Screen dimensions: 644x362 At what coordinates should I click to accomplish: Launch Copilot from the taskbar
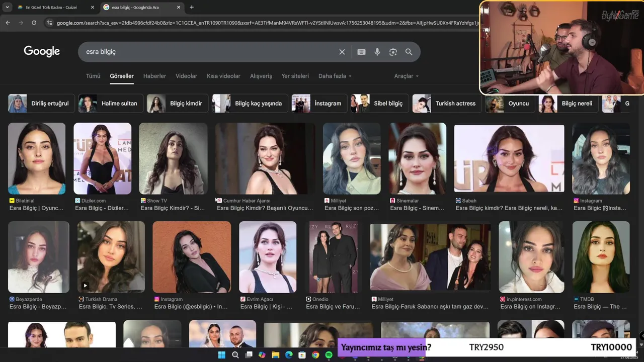(262, 355)
